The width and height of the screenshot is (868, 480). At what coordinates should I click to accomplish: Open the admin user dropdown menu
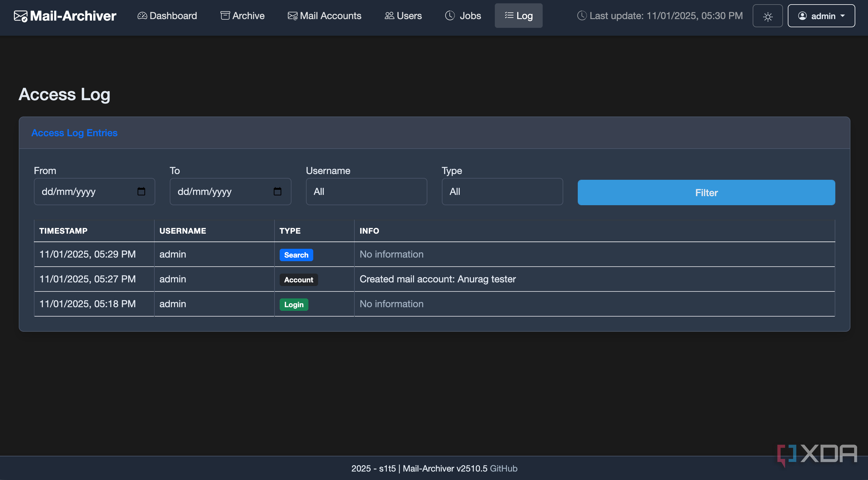[821, 16]
